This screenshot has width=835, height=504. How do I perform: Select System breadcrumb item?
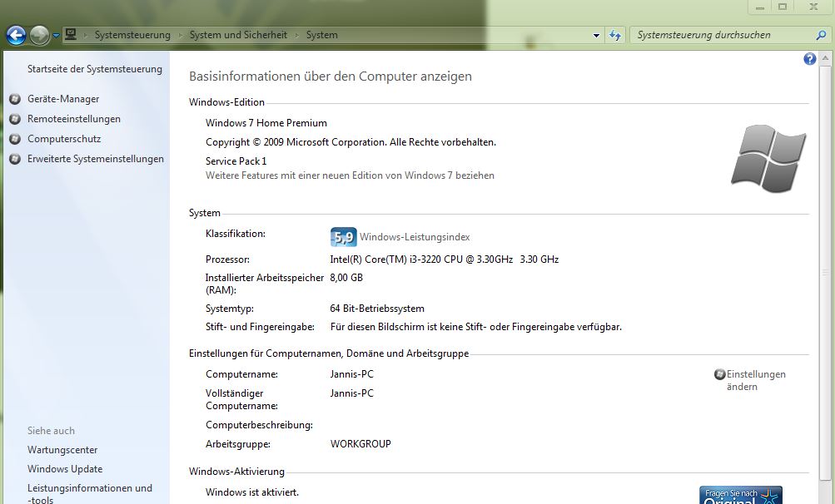coord(321,35)
